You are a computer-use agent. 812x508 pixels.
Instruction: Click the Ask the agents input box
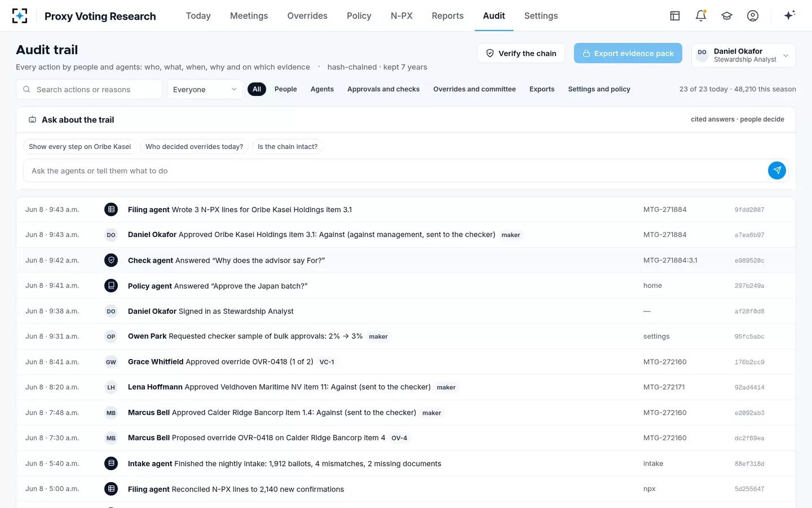click(x=395, y=170)
